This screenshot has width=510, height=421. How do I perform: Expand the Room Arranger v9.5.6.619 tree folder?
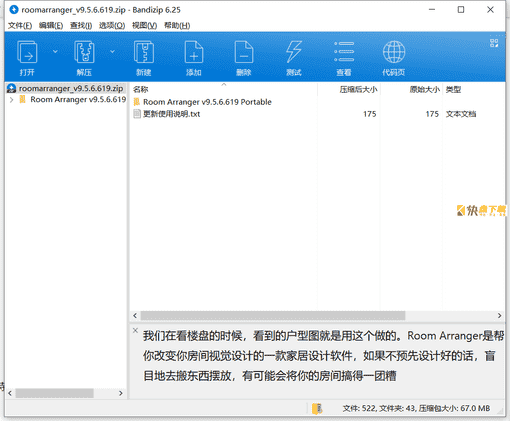[11, 100]
